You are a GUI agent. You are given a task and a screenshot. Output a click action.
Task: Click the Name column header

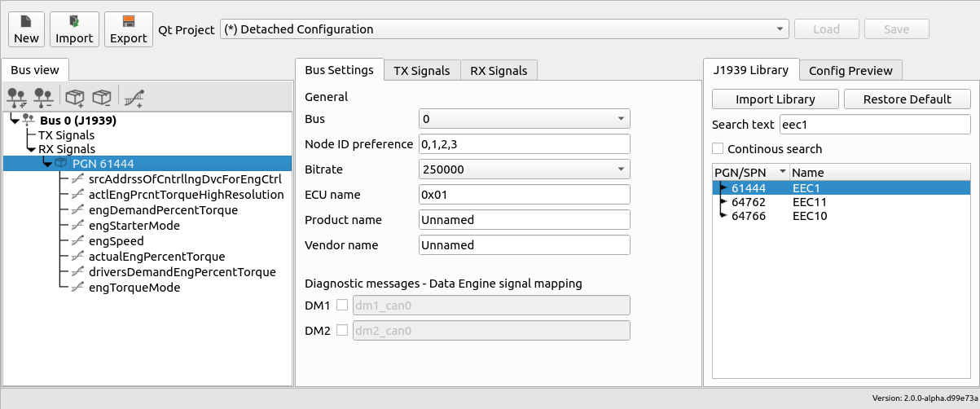tap(880, 172)
